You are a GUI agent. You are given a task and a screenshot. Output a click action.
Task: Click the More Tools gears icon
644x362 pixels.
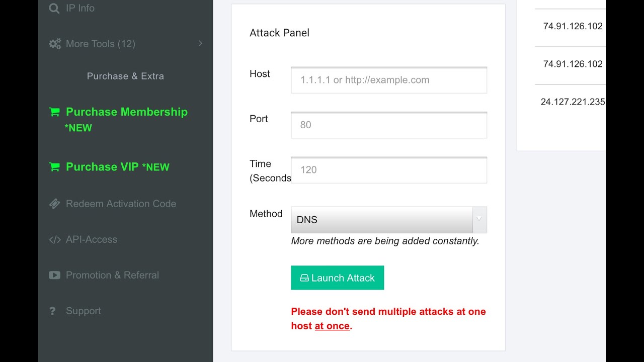coord(55,44)
